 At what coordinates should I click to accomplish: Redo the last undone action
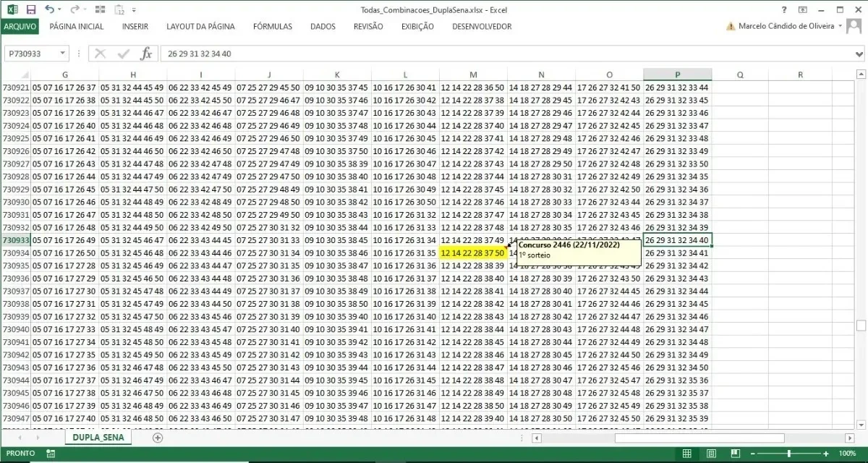[x=75, y=9]
